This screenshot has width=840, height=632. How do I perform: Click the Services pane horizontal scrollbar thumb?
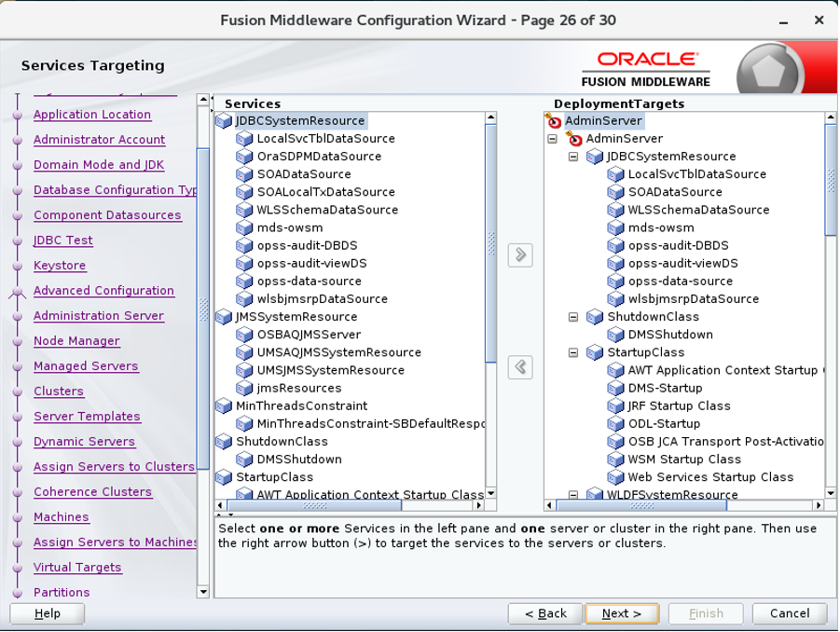coord(314,505)
